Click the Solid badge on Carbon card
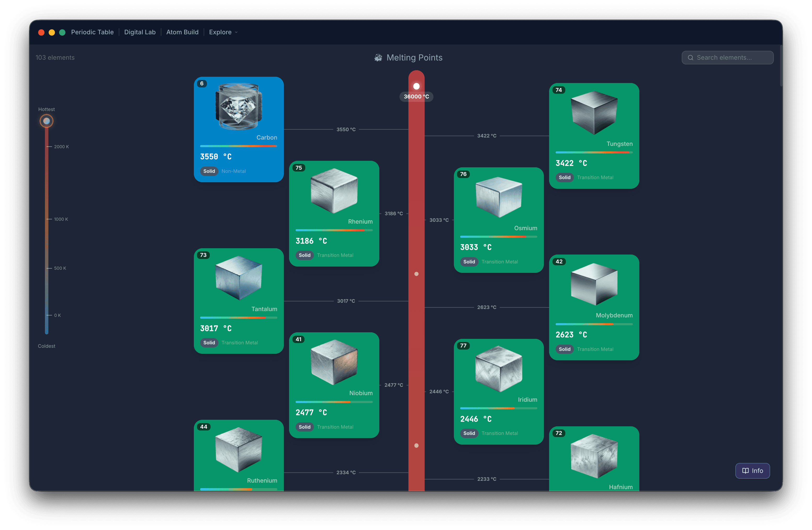Viewport: 812px width, 530px height. tap(209, 171)
